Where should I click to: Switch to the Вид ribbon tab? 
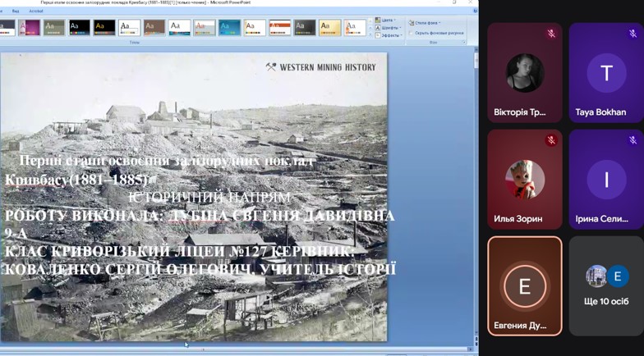tap(16, 11)
